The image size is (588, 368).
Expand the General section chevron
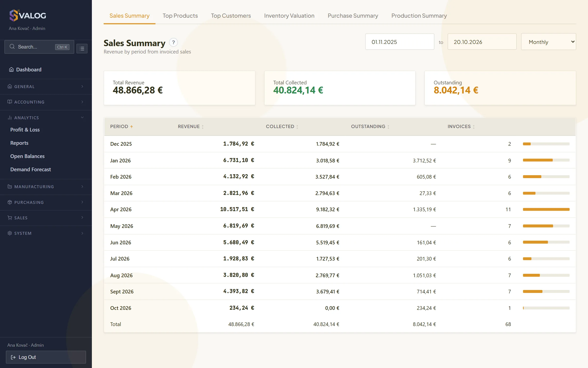coord(82,86)
